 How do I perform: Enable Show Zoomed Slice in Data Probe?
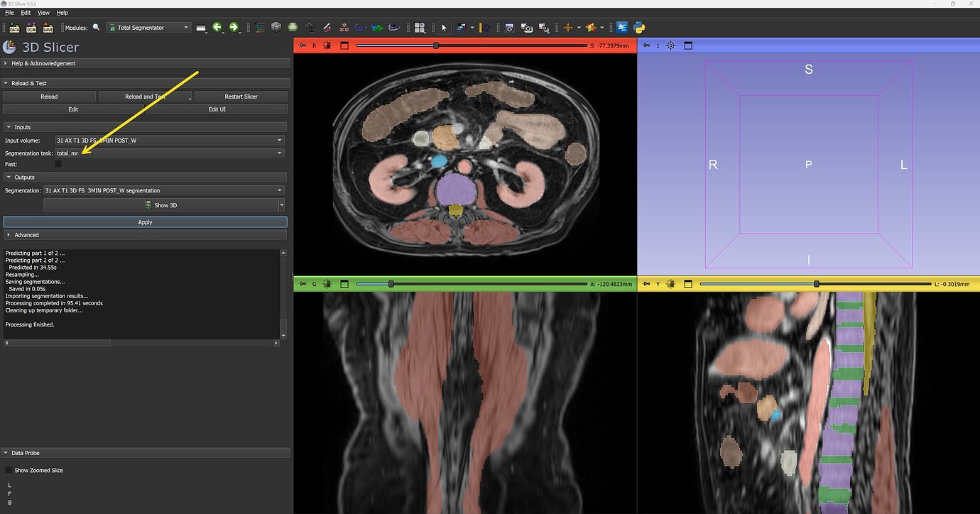pos(8,470)
